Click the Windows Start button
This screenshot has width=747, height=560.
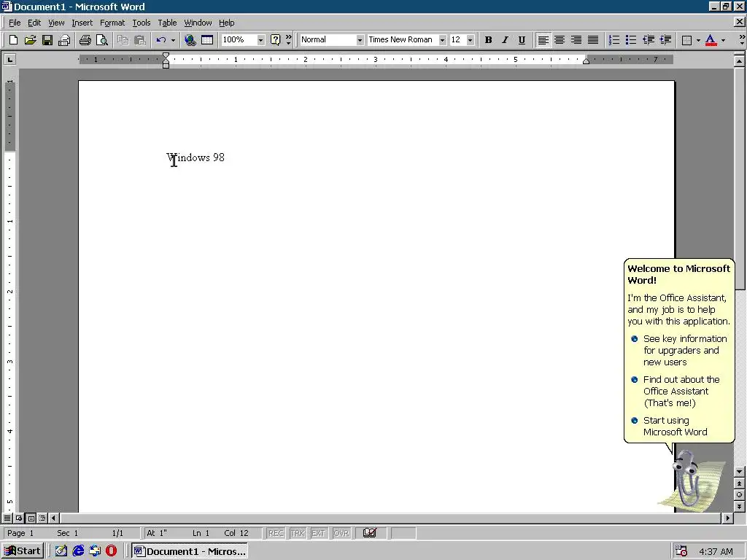tap(23, 551)
